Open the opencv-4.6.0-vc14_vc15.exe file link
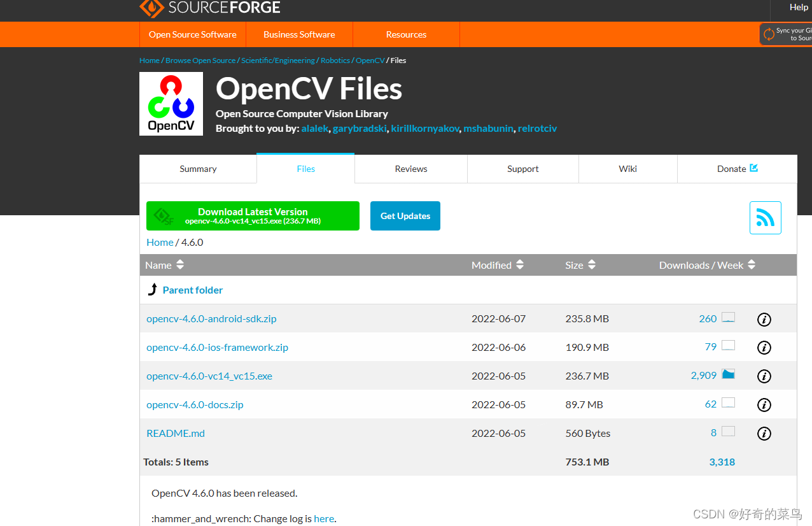812x526 pixels. click(x=209, y=376)
